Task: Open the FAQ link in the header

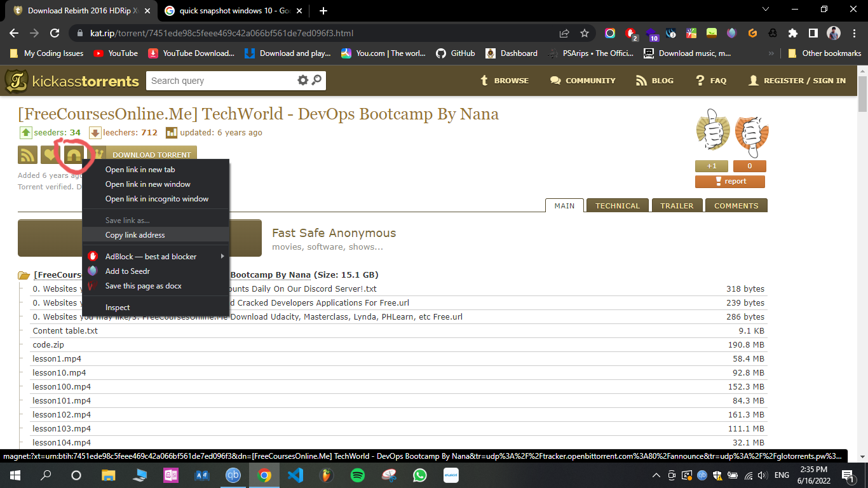Action: click(711, 81)
